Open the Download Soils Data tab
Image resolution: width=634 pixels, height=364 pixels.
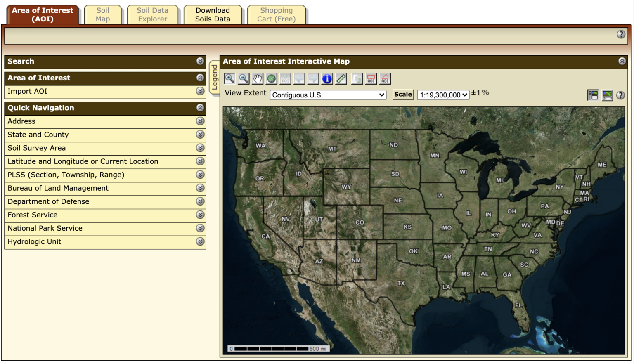tap(213, 14)
